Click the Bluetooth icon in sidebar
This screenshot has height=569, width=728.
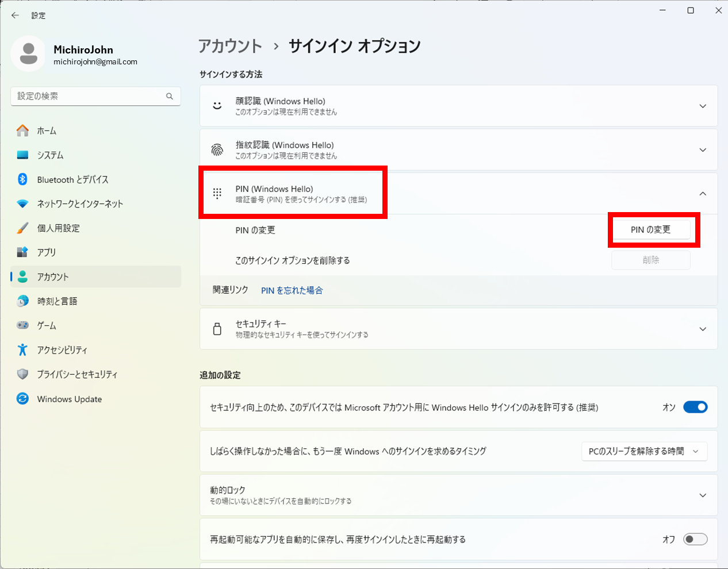(22, 179)
